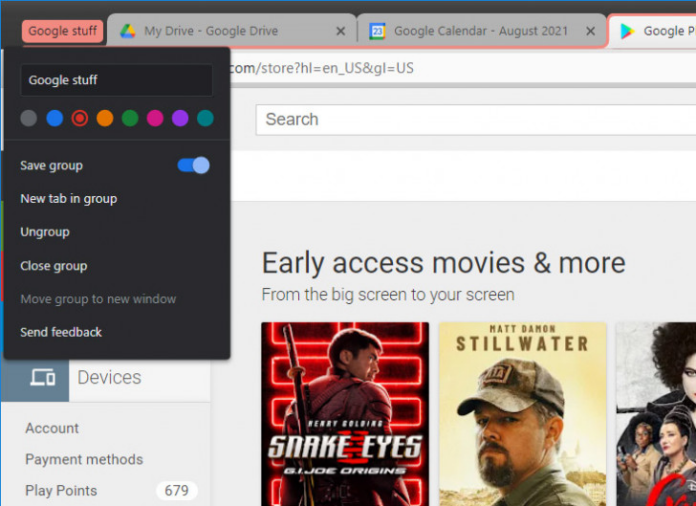Viewport: 696px width, 506px height.
Task: Pick the teal group color
Action: (x=205, y=118)
